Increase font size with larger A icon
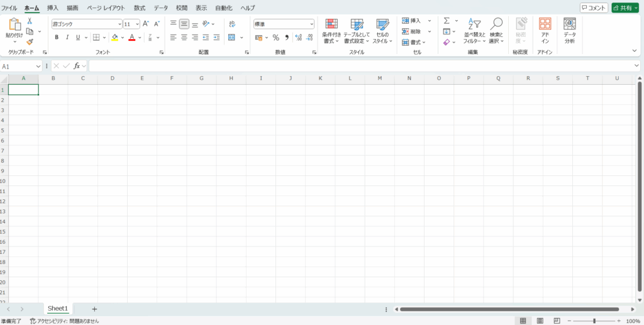This screenshot has height=325, width=644. (146, 24)
